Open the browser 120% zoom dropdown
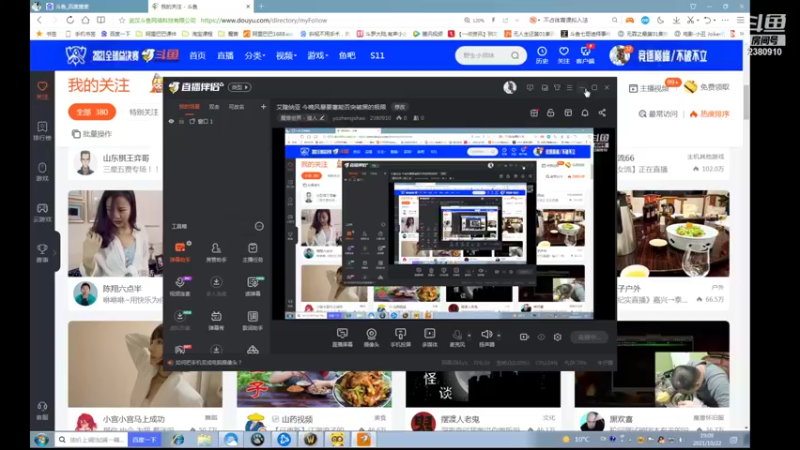The width and height of the screenshot is (800, 450). (x=474, y=20)
